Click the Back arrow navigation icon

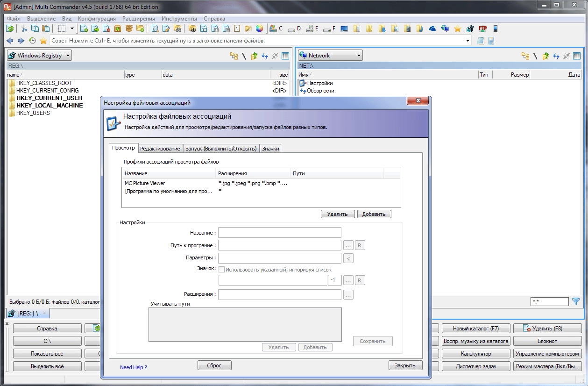(10, 41)
